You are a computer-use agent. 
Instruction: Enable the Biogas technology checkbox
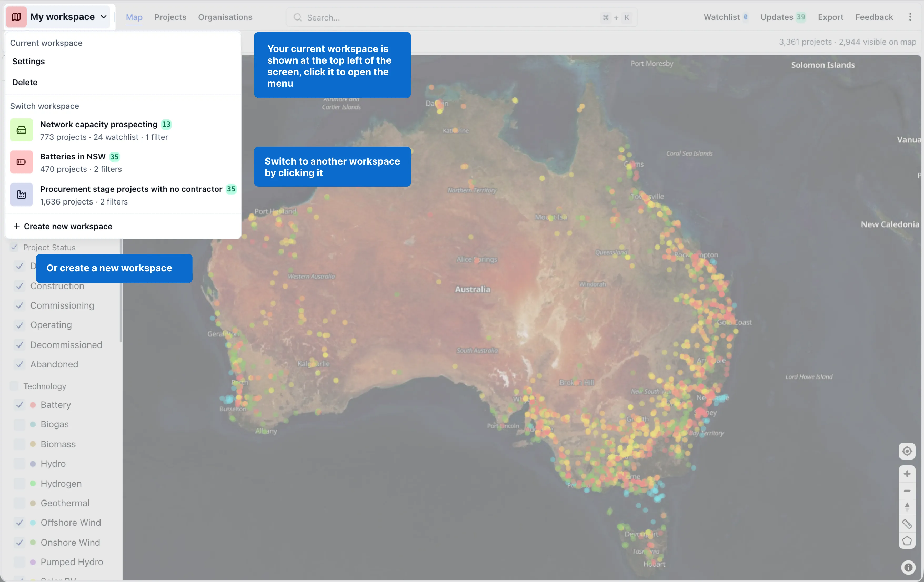(x=19, y=425)
